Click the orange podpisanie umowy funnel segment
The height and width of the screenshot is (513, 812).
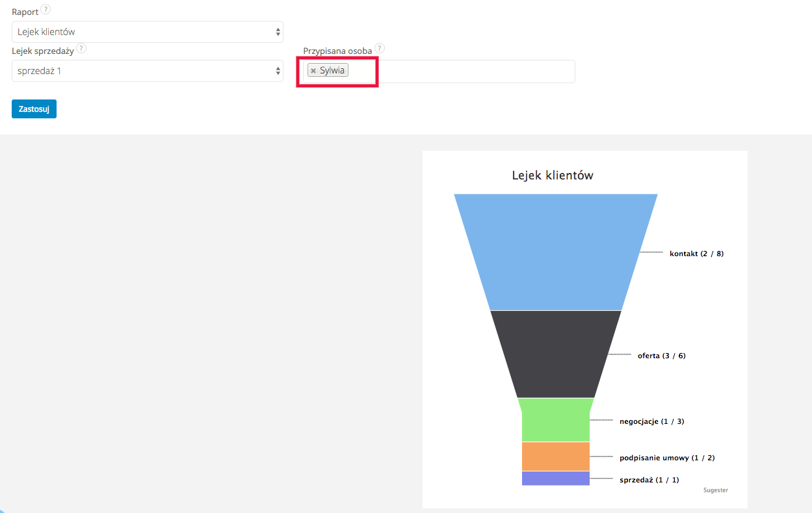pos(556,456)
